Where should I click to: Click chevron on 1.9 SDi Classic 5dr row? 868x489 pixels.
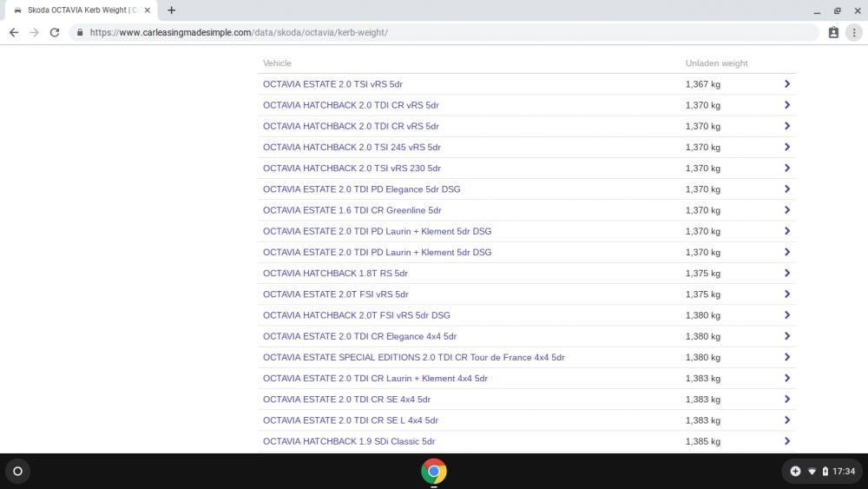(x=786, y=442)
